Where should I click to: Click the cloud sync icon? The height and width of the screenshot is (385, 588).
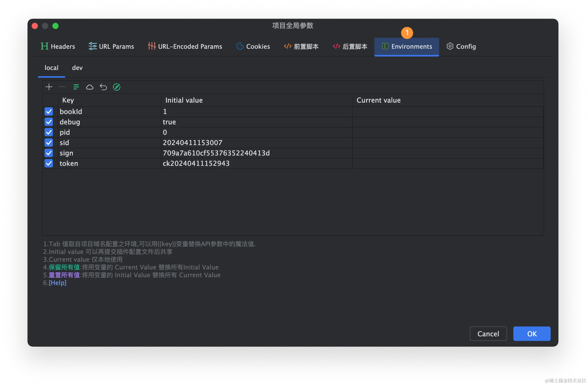90,87
